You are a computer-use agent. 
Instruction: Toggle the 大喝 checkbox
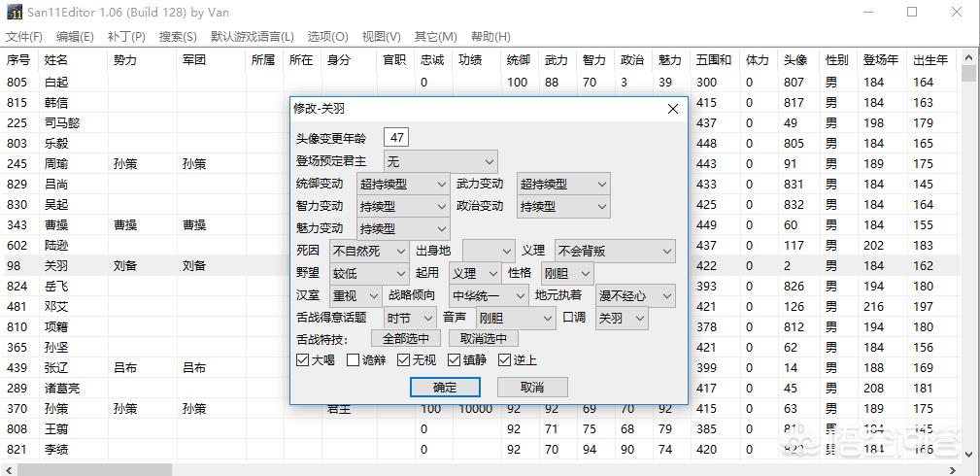(303, 360)
